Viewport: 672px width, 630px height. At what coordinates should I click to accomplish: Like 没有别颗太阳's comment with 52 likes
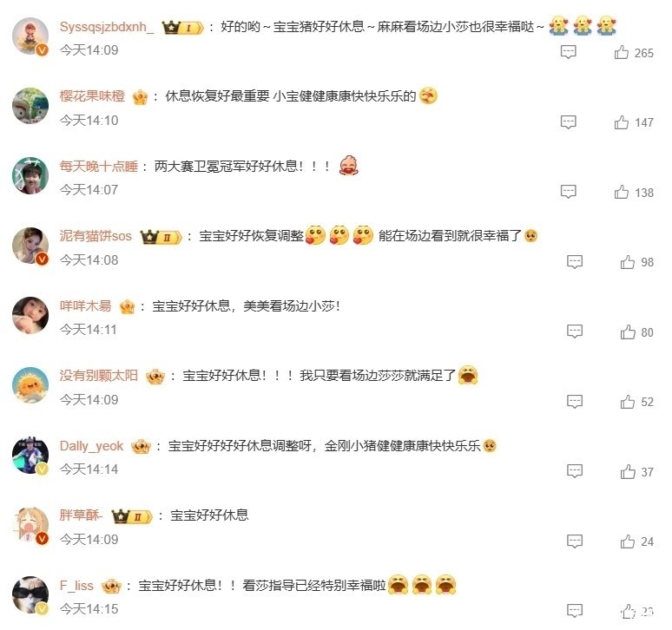(x=628, y=401)
